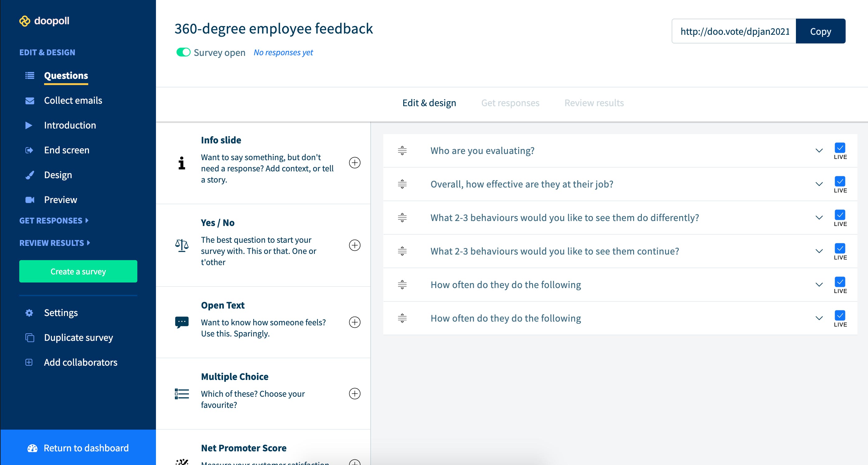The height and width of the screenshot is (465, 868).
Task: Click the survey title '360-degree employee feedback'
Action: coord(274,29)
